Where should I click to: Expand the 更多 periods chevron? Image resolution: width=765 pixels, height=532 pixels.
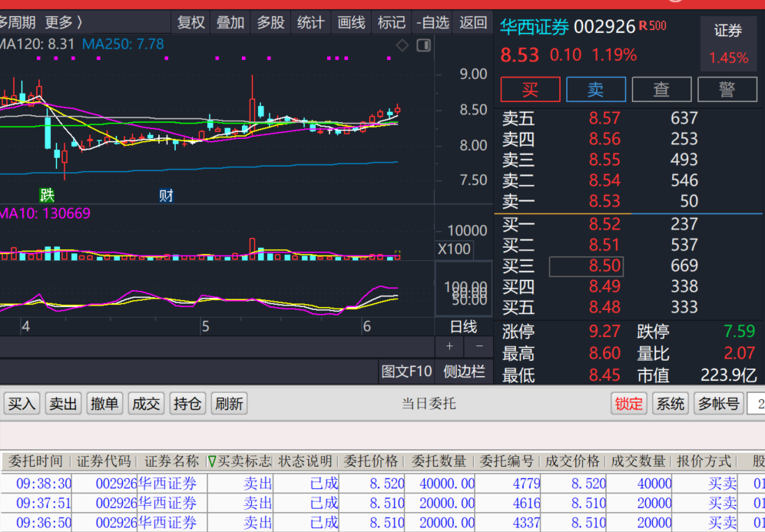(x=64, y=22)
